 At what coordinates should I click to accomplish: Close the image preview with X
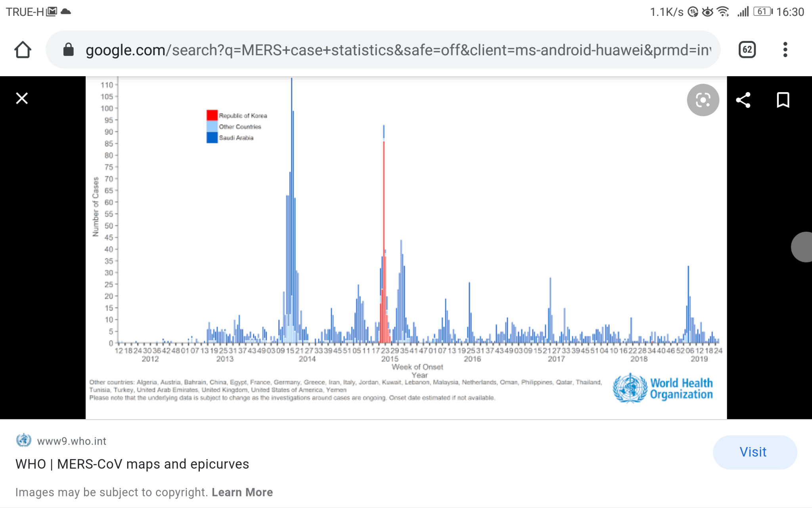[x=22, y=98]
